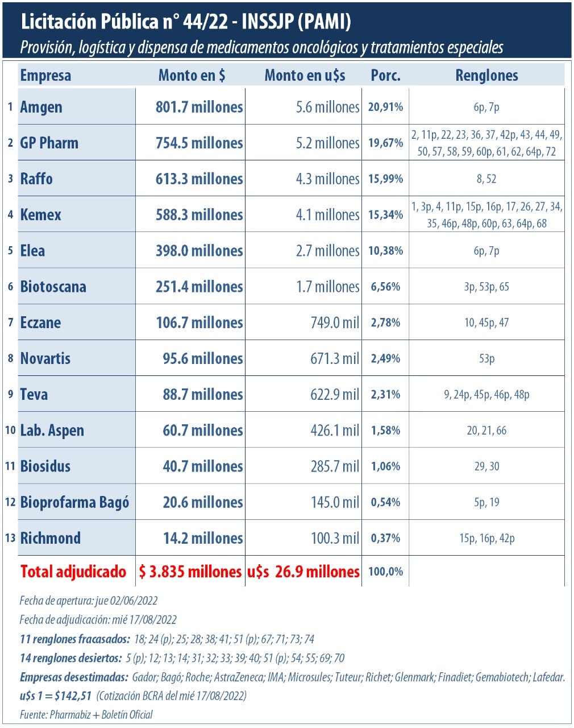Click the GP Pharm company name
The width and height of the screenshot is (574, 728).
pos(49,143)
